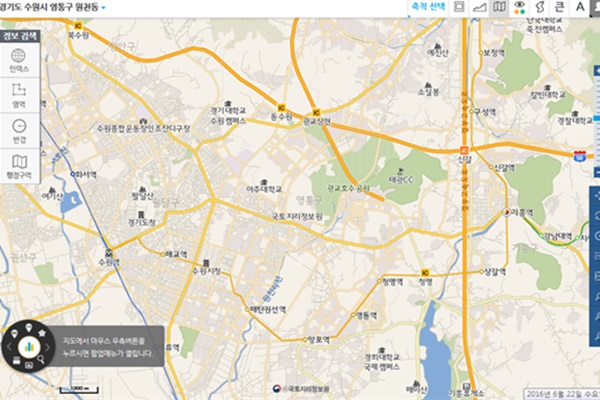Click the 국토지리정보원 map label
This screenshot has height=400, width=600.
[297, 217]
